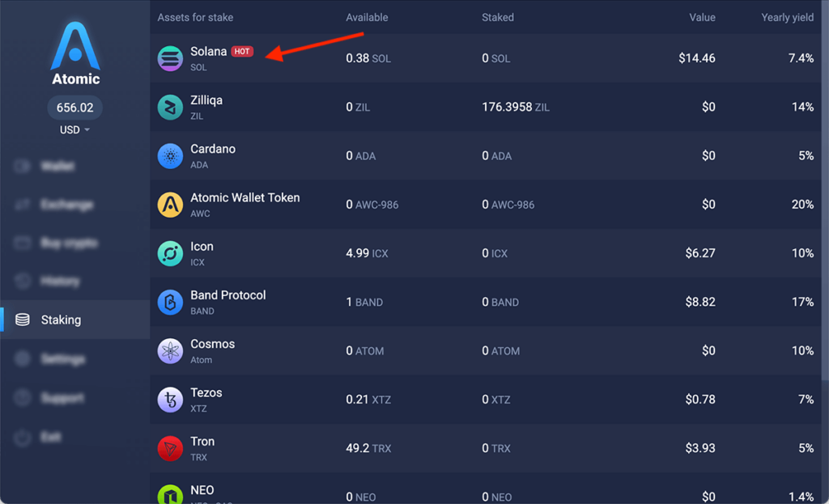Click the Yearly yield column header
The height and width of the screenshot is (504, 829).
(787, 18)
